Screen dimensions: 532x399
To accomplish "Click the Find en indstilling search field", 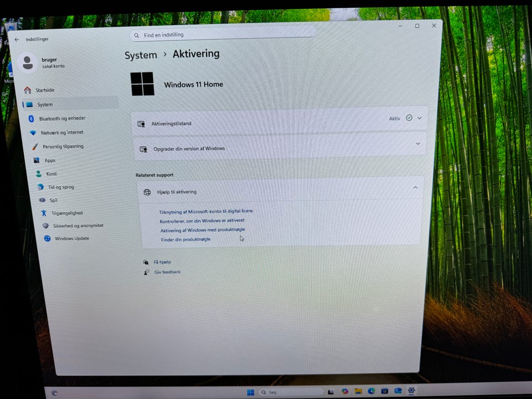I will tap(223, 34).
